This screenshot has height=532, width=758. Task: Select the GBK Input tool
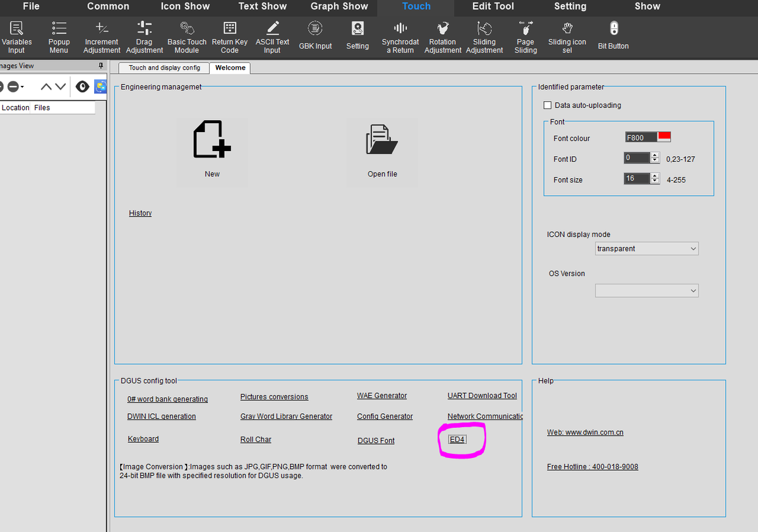[315, 36]
